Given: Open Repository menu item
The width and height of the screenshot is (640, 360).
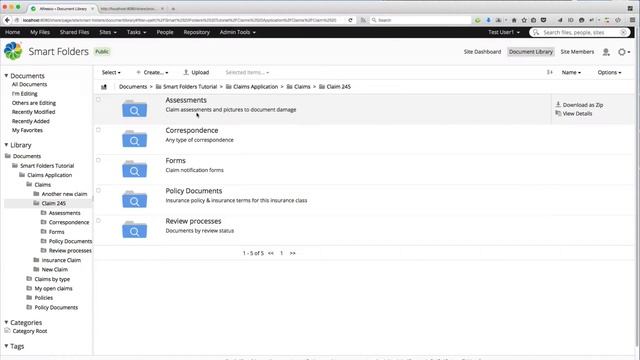Looking at the screenshot, I should click(196, 32).
